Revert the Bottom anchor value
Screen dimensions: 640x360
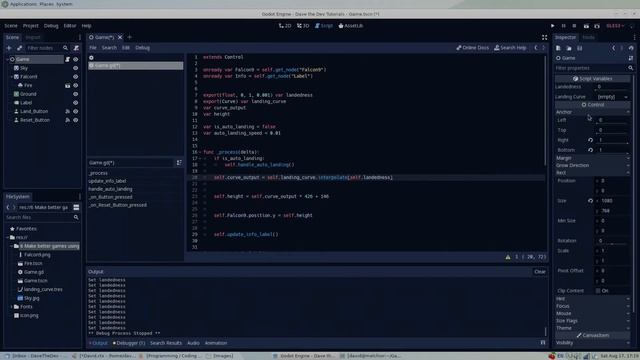tap(590, 150)
